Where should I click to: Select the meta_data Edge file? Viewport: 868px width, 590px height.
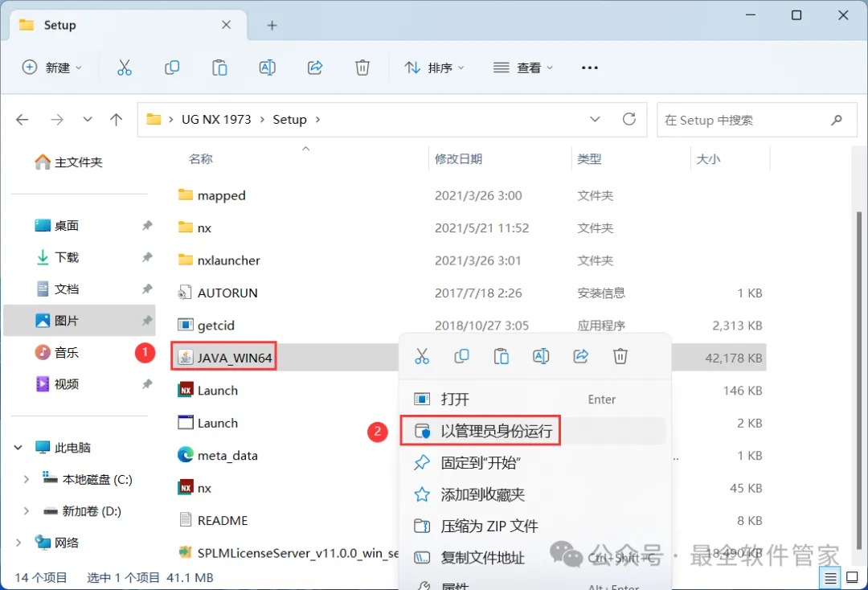(x=218, y=456)
